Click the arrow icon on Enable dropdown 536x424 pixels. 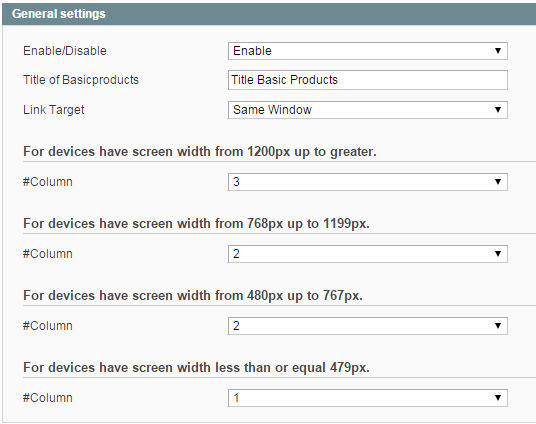point(498,51)
